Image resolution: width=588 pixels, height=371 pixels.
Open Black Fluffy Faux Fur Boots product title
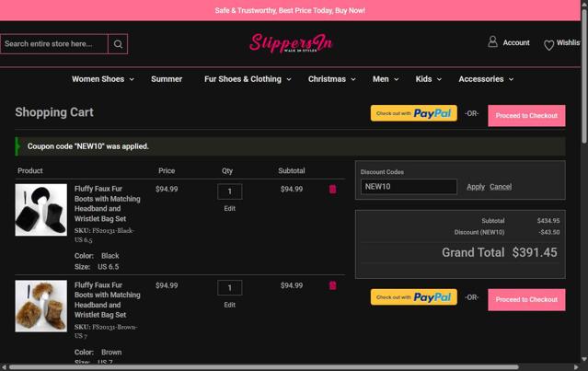108,203
